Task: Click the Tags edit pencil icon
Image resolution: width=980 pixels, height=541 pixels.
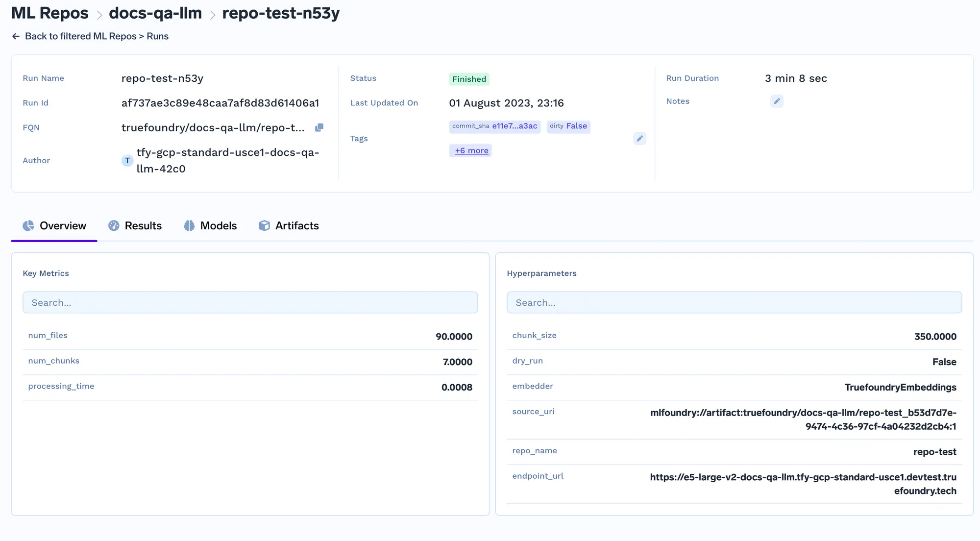Action: coord(639,139)
